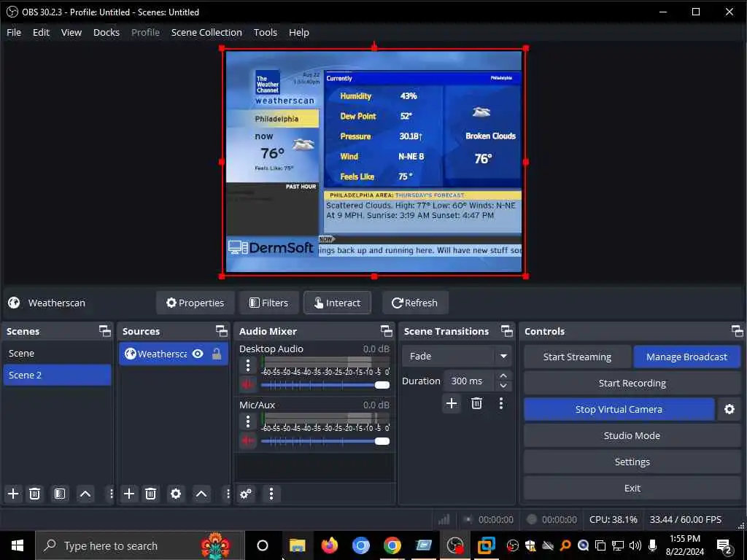Open Filters for Weatherscan source
The width and height of the screenshot is (747, 560).
point(269,303)
